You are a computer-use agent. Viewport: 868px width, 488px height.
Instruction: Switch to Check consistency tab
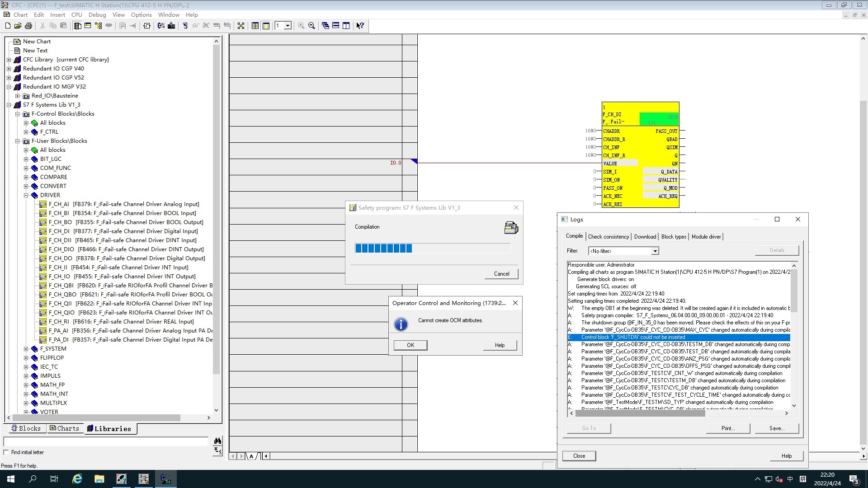[608, 237]
